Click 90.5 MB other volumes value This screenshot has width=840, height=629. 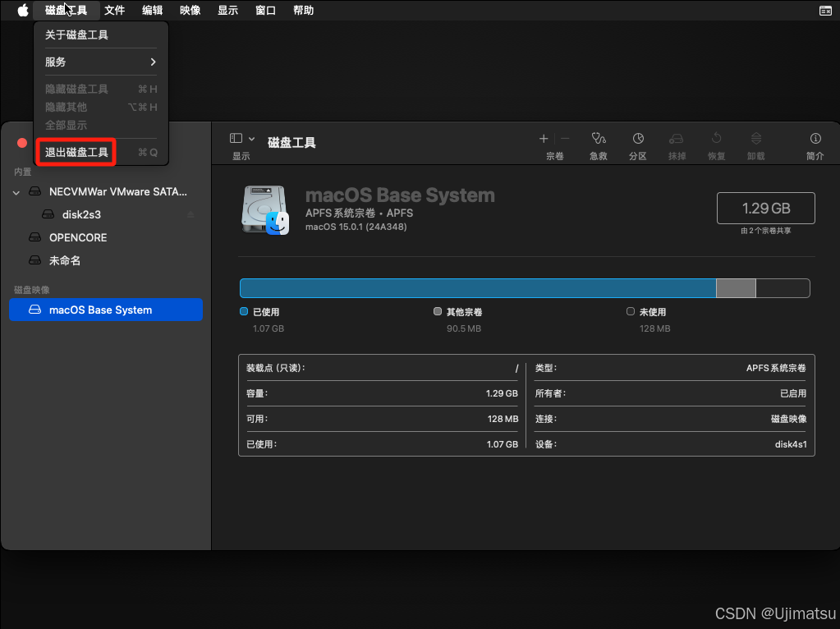click(x=464, y=328)
